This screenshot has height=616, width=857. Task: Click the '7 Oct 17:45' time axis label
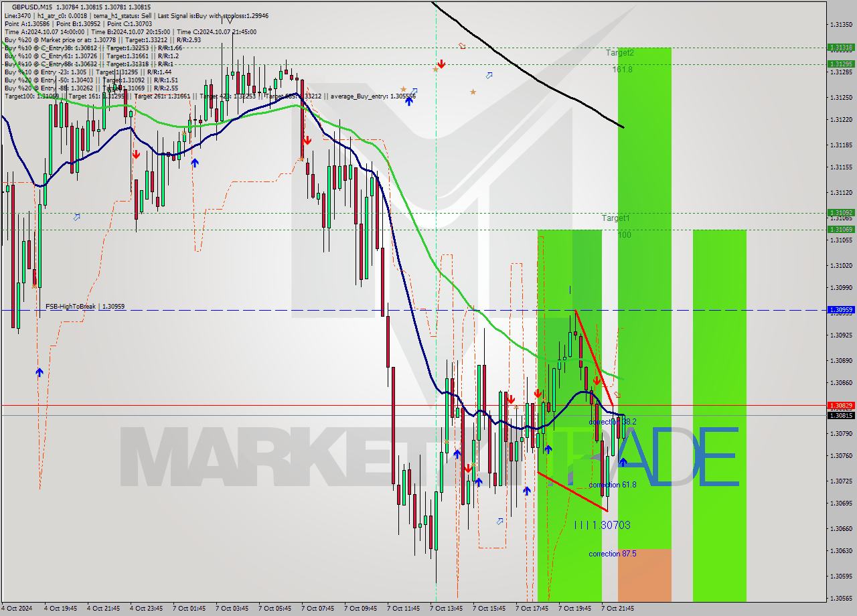pyautogui.click(x=532, y=609)
